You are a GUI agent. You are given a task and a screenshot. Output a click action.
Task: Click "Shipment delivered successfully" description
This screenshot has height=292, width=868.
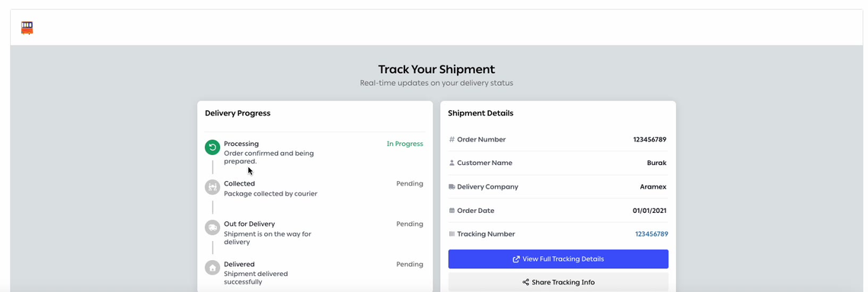click(256, 278)
